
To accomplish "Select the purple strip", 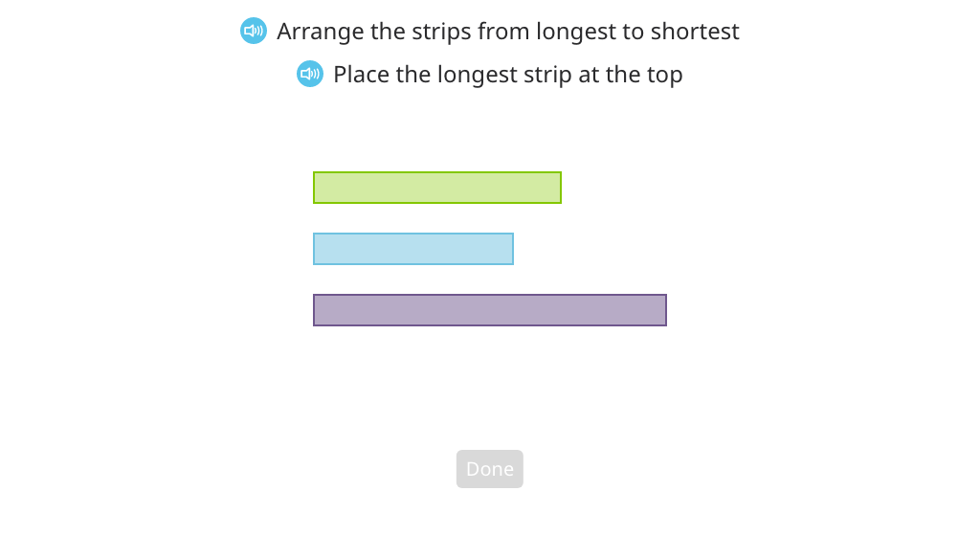I will pos(489,310).
